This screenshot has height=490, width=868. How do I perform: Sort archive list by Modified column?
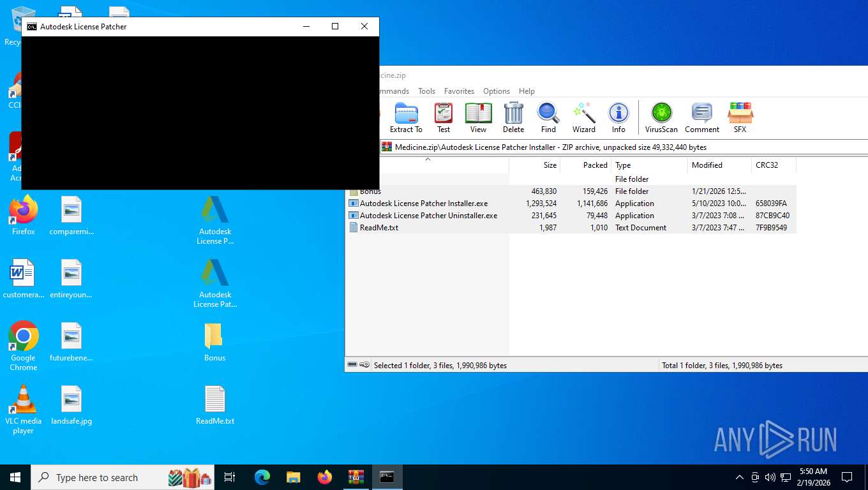tap(719, 165)
